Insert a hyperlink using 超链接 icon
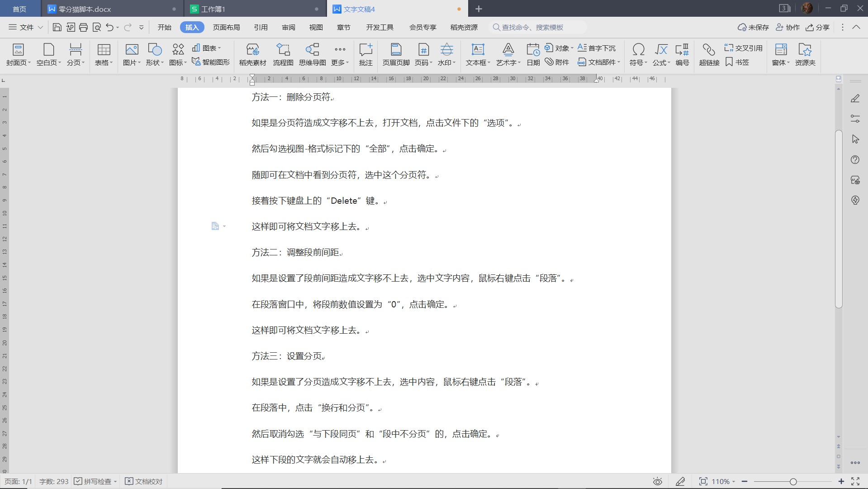 (709, 55)
